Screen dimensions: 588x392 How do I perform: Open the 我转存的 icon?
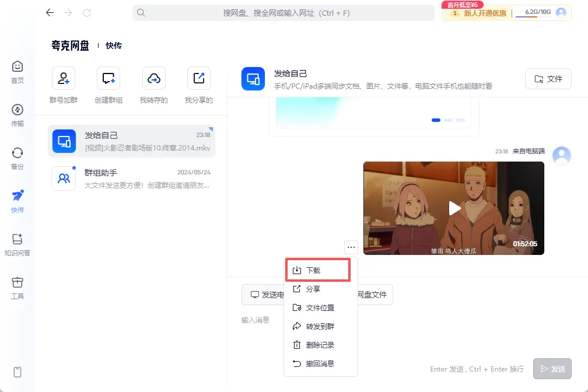click(154, 78)
